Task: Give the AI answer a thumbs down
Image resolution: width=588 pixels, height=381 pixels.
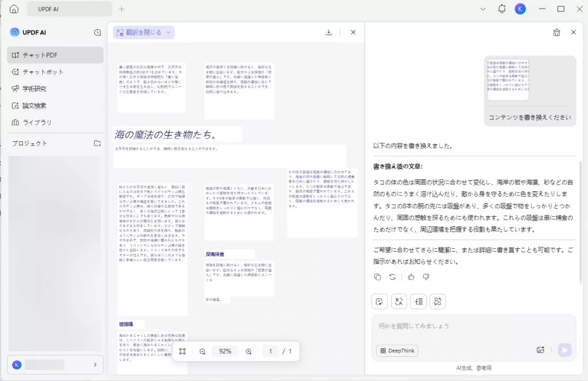Action: pyautogui.click(x=426, y=276)
